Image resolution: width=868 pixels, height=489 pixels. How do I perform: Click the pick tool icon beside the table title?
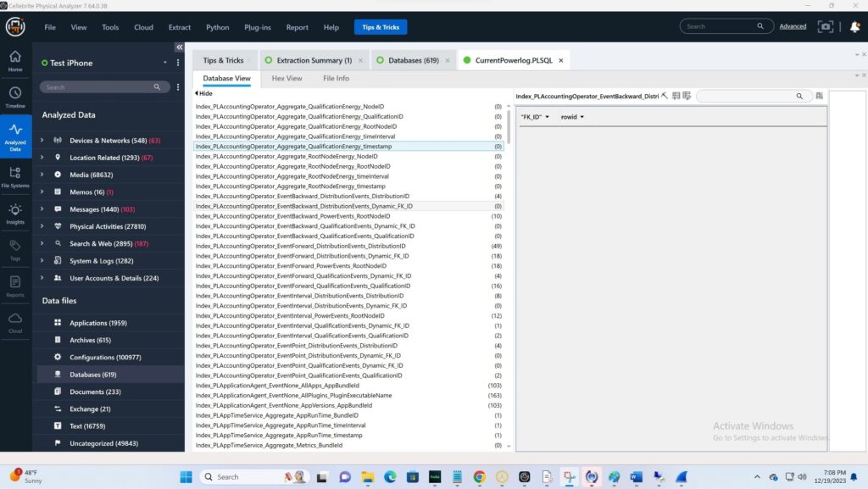[x=665, y=96]
